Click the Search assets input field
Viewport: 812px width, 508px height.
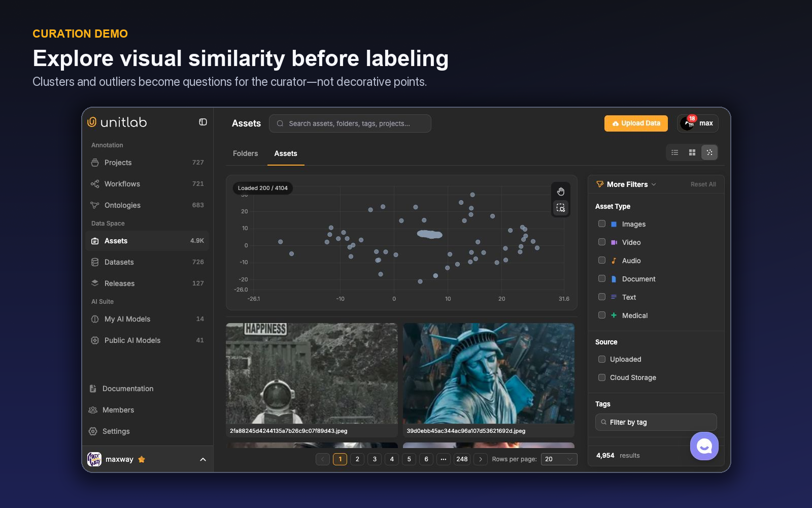(x=350, y=123)
